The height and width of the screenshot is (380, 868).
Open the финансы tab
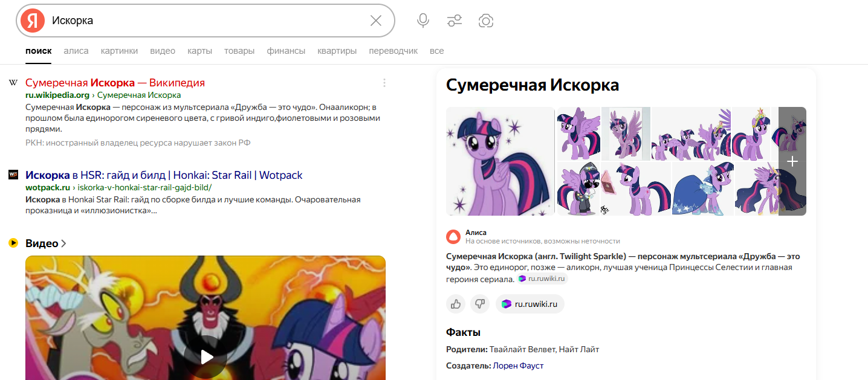[286, 51]
